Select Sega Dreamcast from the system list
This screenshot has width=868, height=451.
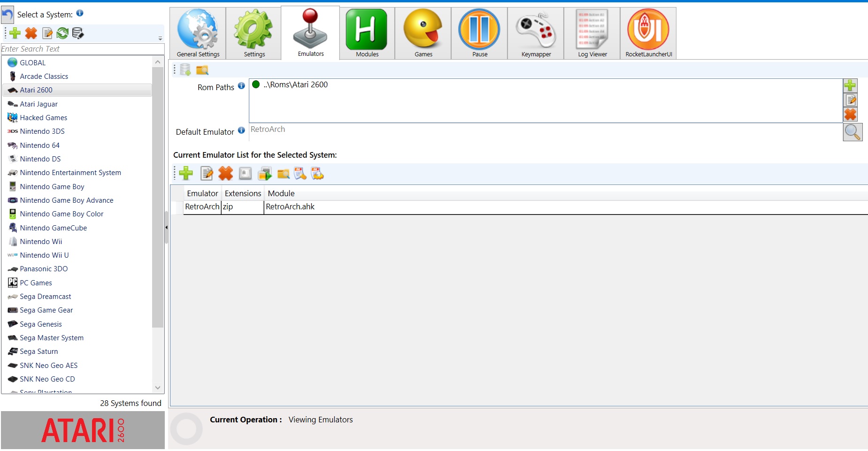(46, 297)
